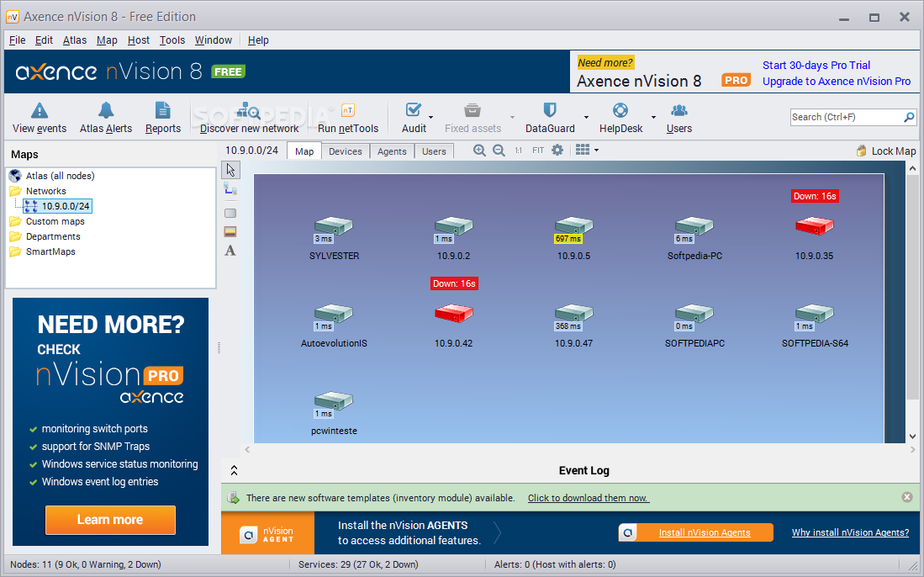The height and width of the screenshot is (577, 924).
Task: Dismiss the software templates notification
Action: (907, 497)
